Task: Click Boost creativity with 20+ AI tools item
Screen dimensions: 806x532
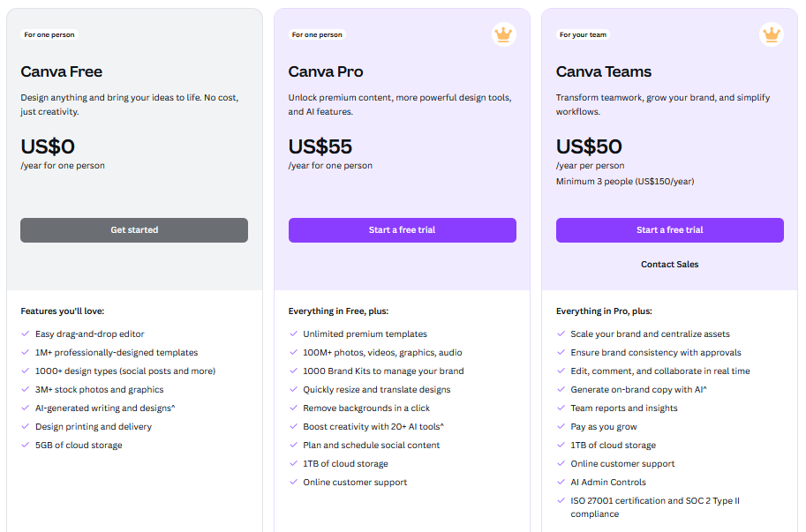Action: pyautogui.click(x=373, y=427)
